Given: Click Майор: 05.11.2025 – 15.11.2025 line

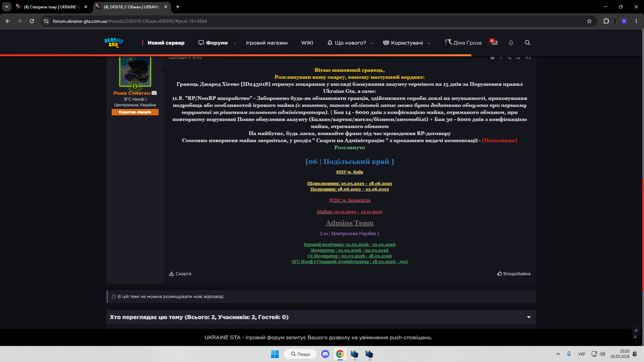Looking at the screenshot, I should click(350, 212).
